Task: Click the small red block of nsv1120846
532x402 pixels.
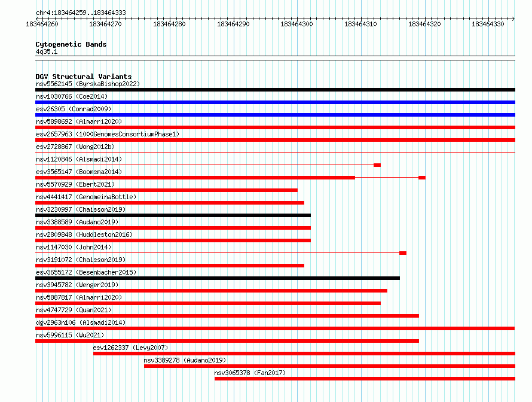Action: point(377,165)
